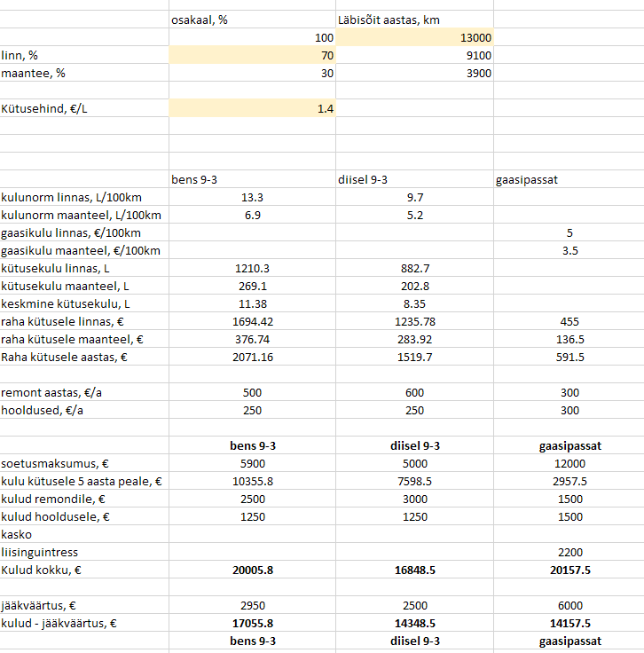Click the highlighted city percentage cell 70
The image size is (644, 653).
(252, 56)
